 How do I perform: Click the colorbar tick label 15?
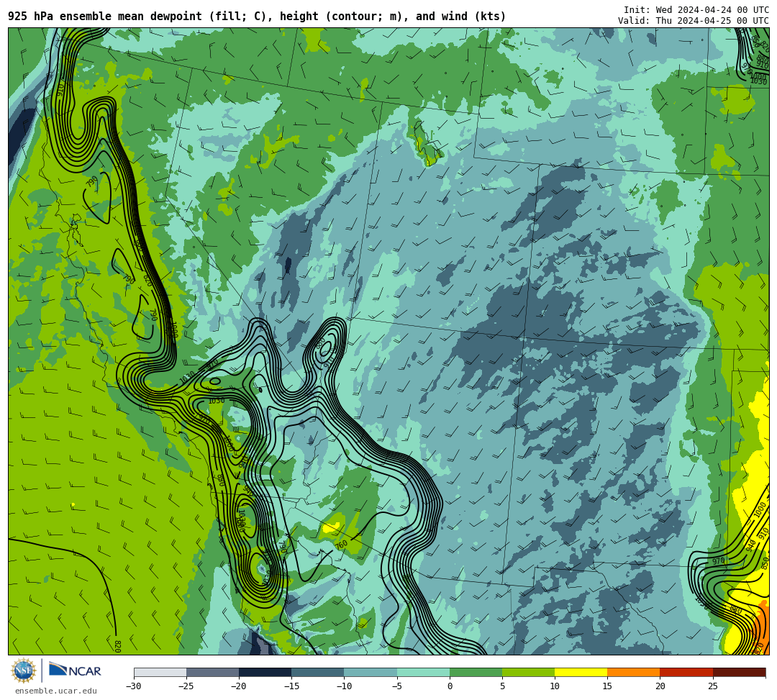[607, 686]
